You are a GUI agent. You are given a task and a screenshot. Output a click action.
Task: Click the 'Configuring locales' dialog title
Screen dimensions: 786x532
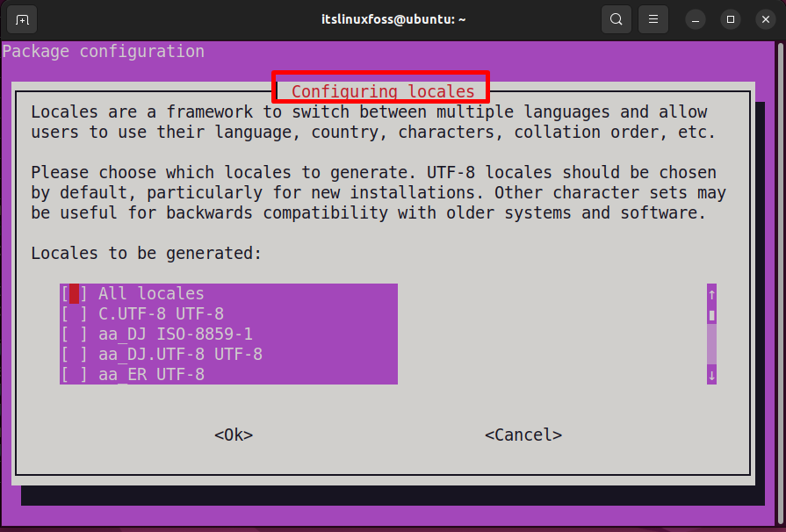point(383,91)
